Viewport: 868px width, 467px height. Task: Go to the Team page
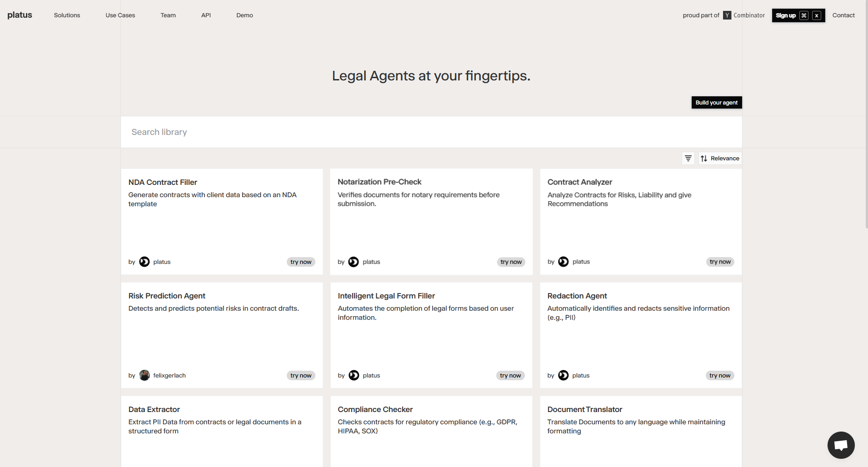[168, 15]
